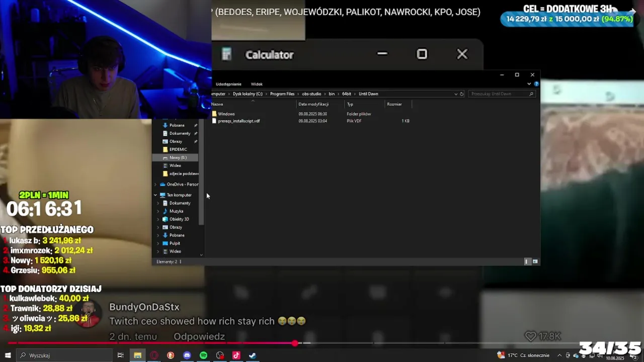
Task: Click the pinned Obrazy pictures icon
Action: pos(165,141)
